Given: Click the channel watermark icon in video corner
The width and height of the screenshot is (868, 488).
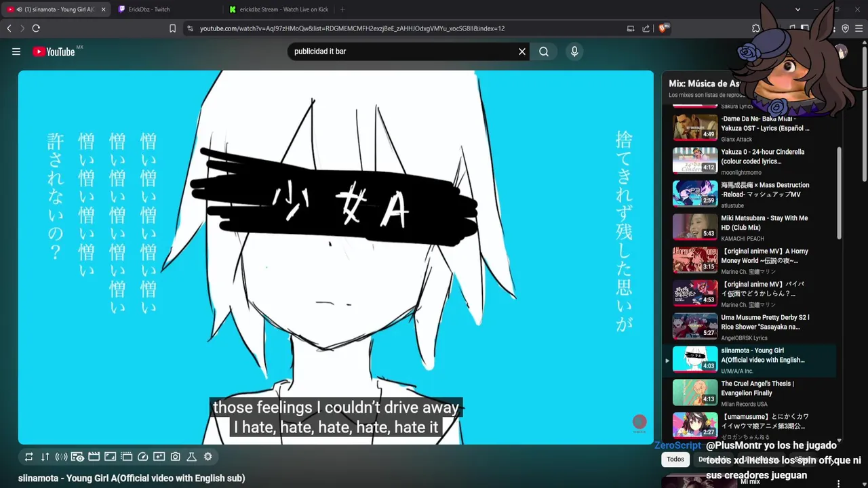Looking at the screenshot, I should (x=639, y=423).
